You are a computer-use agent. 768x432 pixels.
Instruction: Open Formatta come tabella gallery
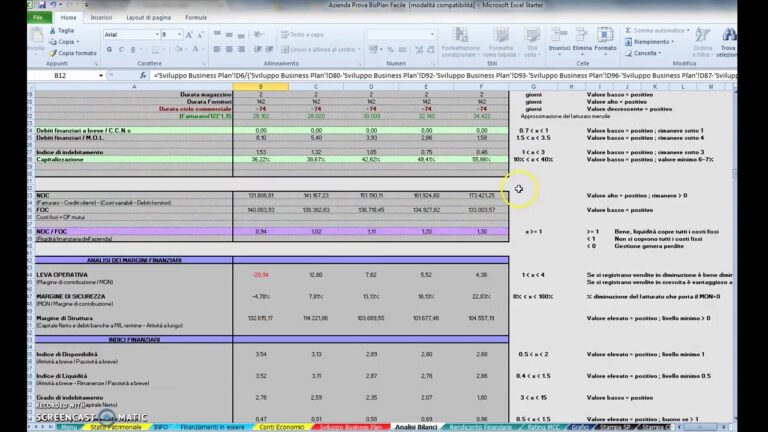501,42
